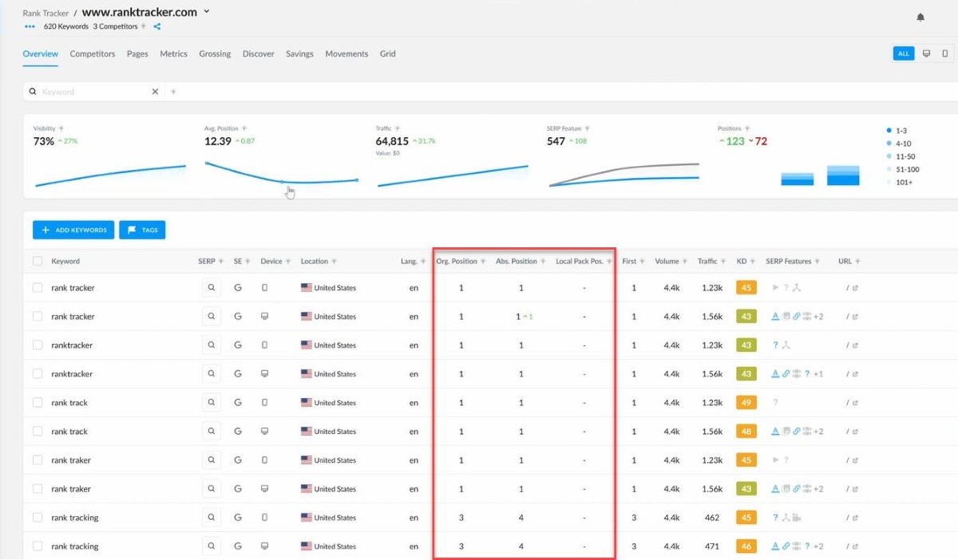
Task: Switch to the Pages tab
Action: [137, 53]
